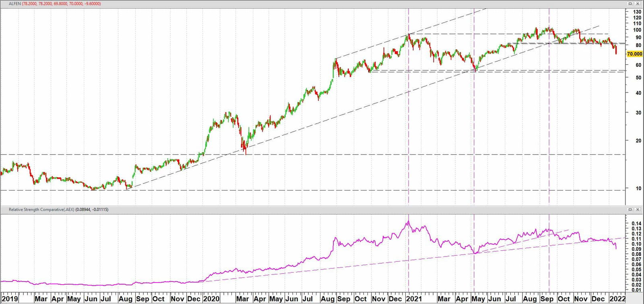
Task: Click the 130 price axis label
Action: (637, 12)
